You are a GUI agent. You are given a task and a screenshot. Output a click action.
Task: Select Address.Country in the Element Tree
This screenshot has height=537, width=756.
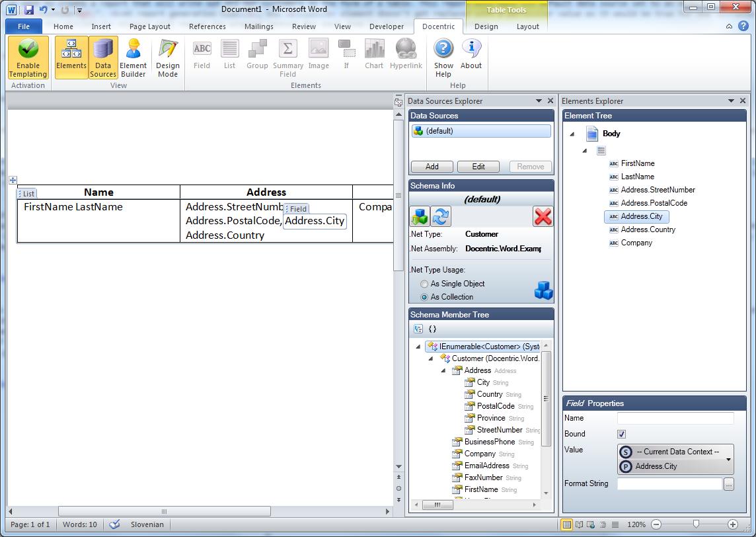pos(648,229)
